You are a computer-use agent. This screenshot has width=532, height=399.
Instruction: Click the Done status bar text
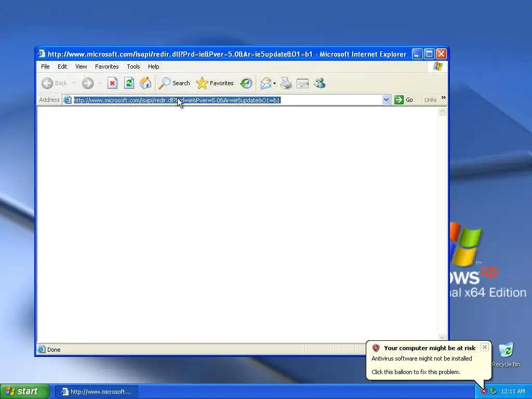[x=54, y=350]
